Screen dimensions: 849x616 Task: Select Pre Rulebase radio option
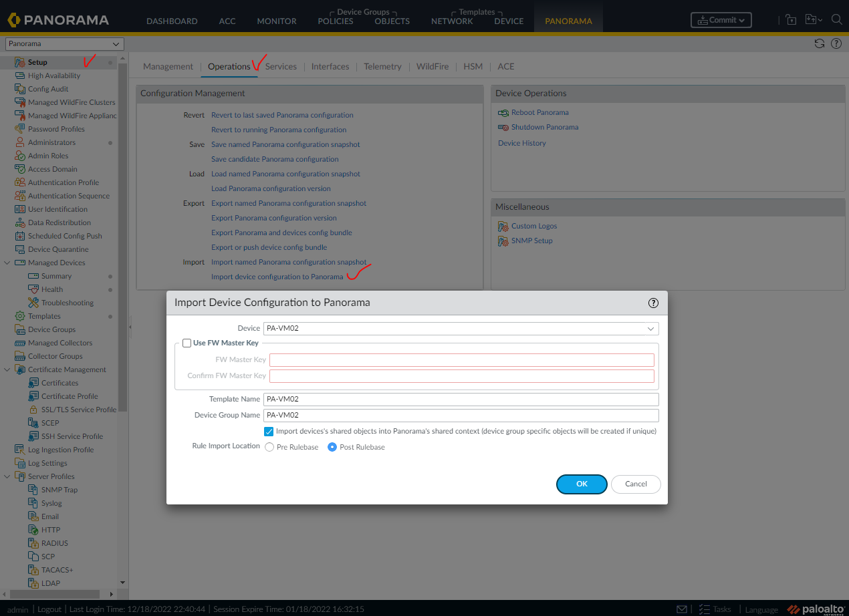(269, 447)
